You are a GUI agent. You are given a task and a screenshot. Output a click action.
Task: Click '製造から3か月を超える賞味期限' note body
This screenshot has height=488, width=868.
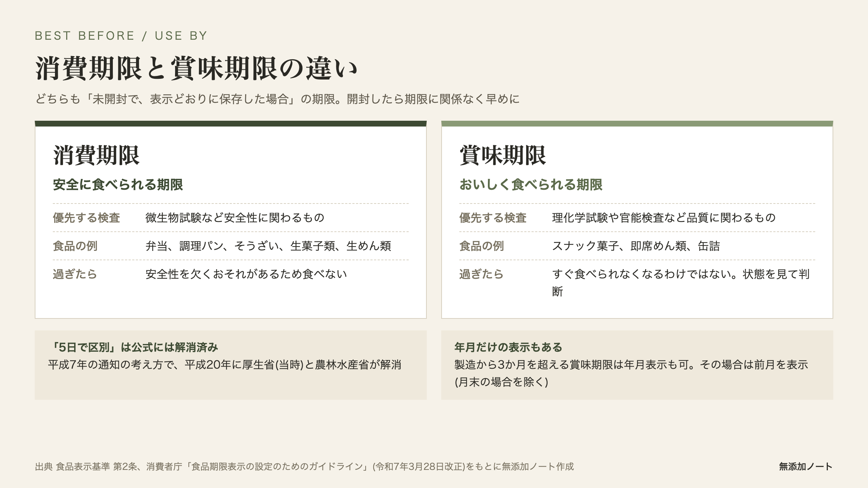tap(631, 373)
